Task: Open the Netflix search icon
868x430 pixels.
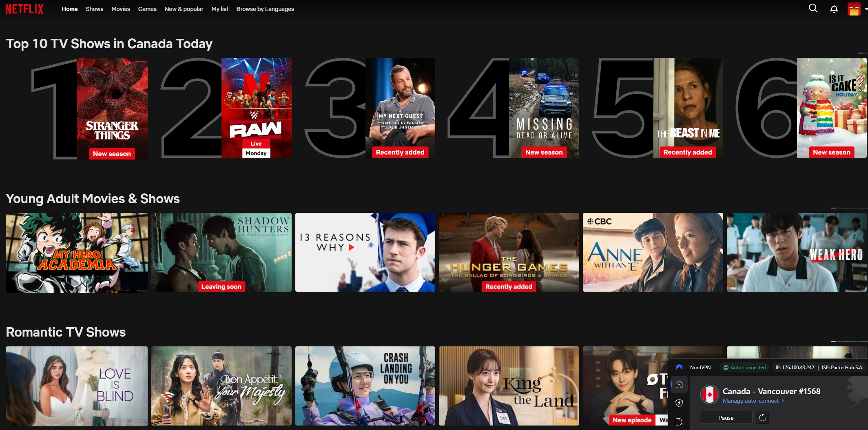Action: (813, 9)
